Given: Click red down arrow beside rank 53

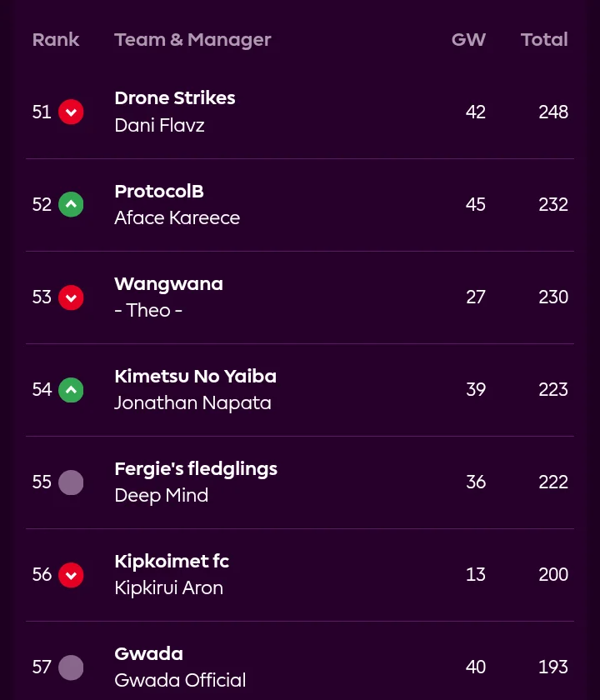Looking at the screenshot, I should pyautogui.click(x=71, y=297).
